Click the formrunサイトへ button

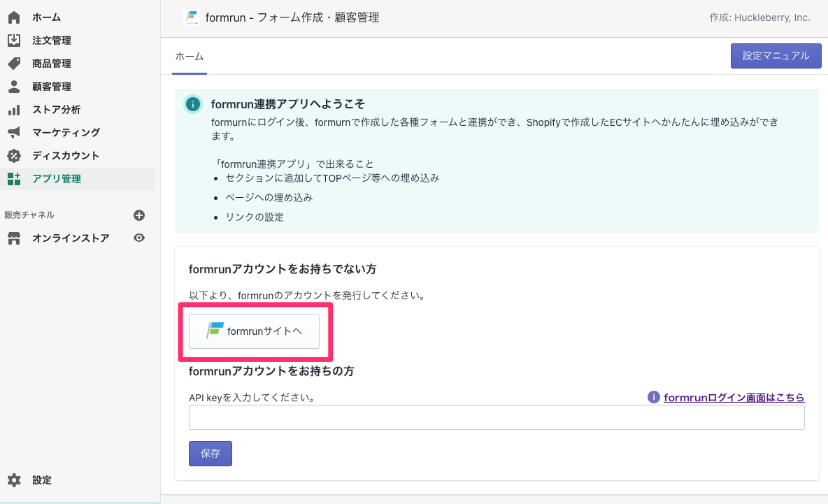[254, 331]
